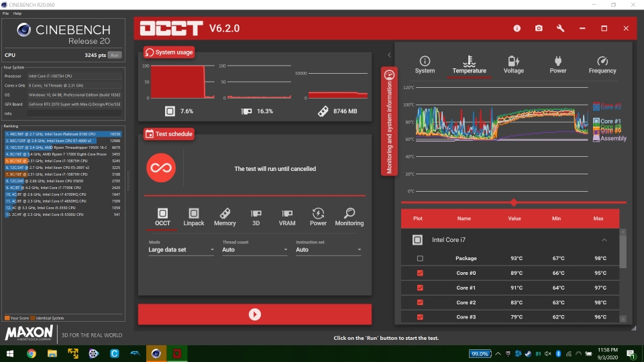Select ranking entry Intel Core i7-7700K
This screenshot has width=644, height=362.
click(x=63, y=188)
